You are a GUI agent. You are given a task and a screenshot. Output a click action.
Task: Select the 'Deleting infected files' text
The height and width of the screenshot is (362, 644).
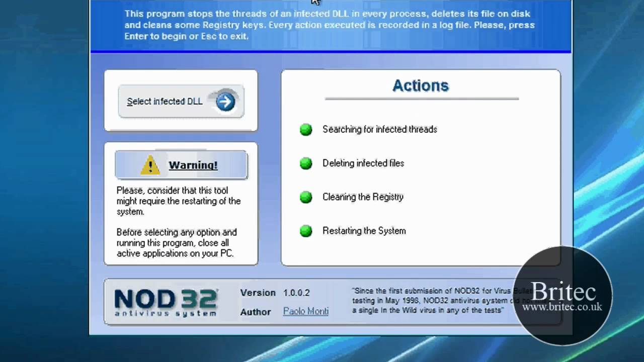(363, 163)
